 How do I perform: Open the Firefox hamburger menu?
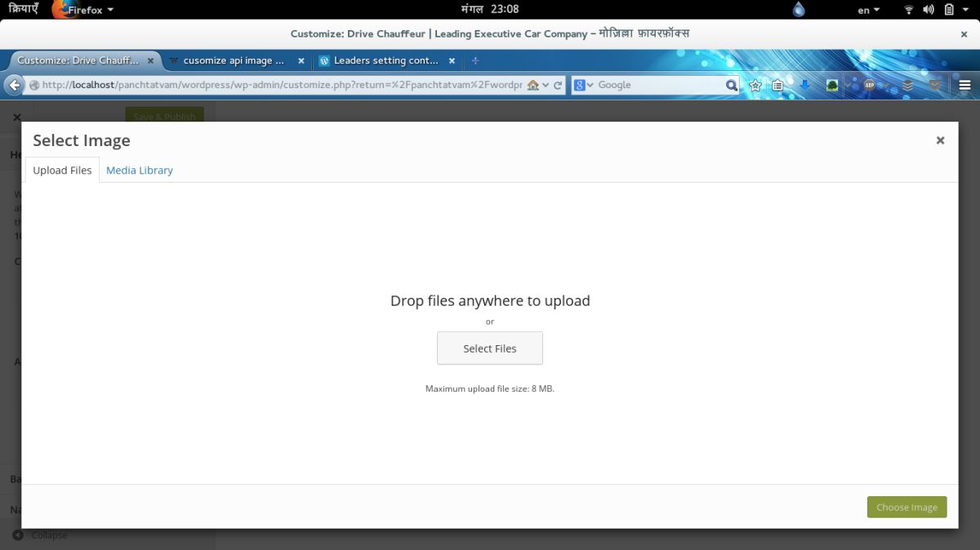click(964, 85)
